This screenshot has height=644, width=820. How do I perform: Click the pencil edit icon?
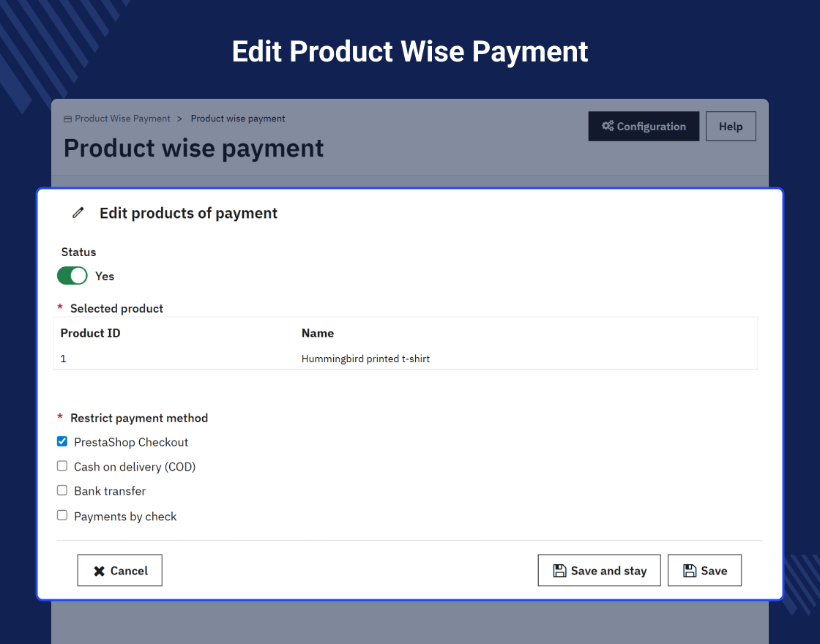[x=78, y=213]
